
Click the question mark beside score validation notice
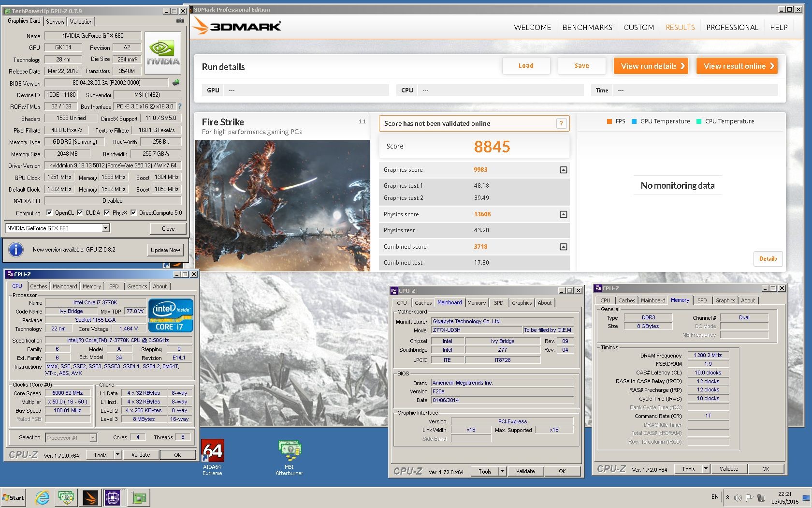[561, 123]
